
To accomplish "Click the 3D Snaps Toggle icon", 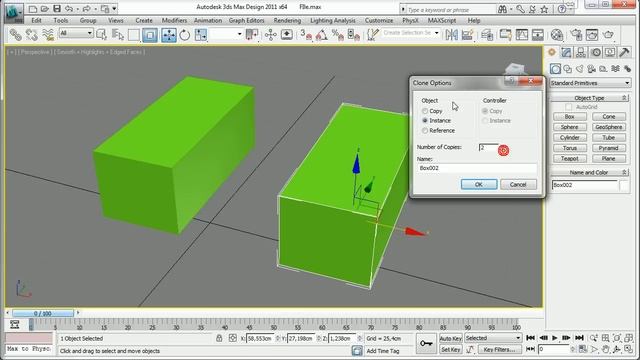I will coord(306,35).
